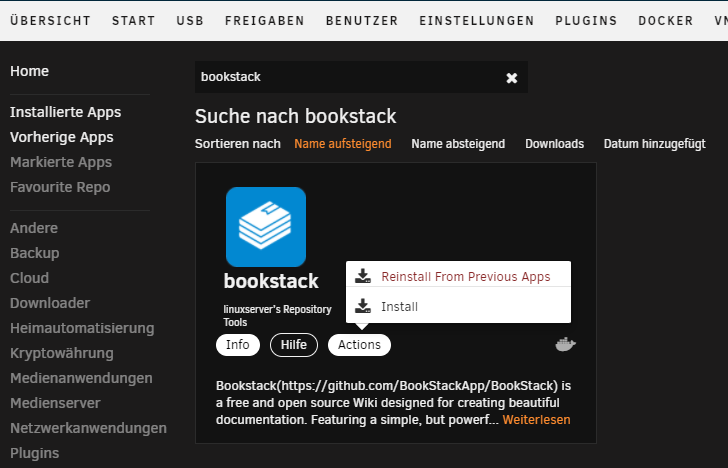Click the Hilfe button

coord(294,345)
